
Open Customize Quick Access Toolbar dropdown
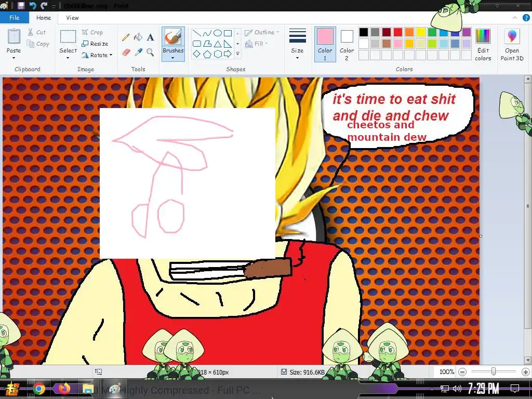54,6
